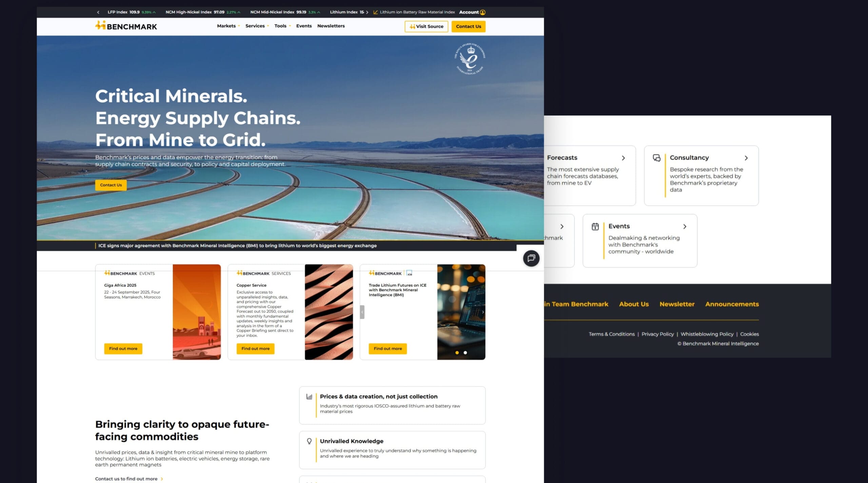
Task: Click the Prices & data creation card
Action: point(392,405)
